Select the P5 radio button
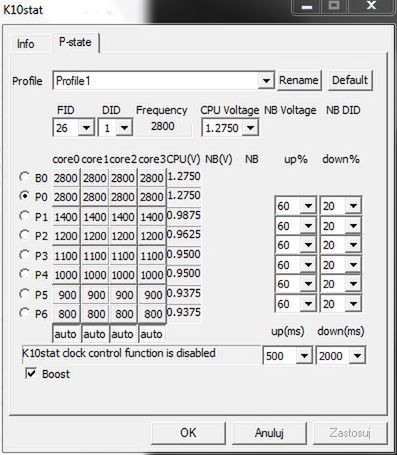 24,294
